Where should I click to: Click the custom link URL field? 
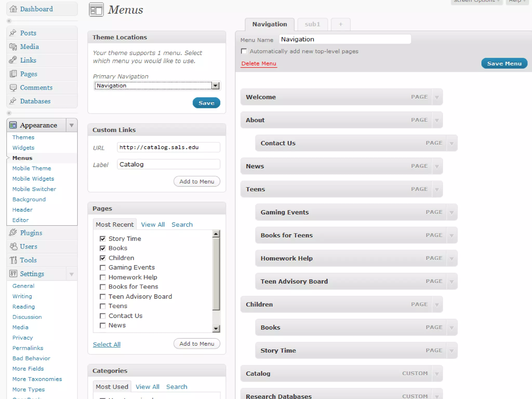(x=168, y=147)
